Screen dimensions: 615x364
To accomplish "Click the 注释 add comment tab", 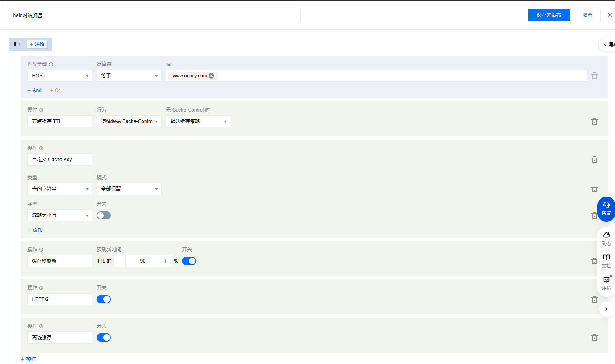I will [x=37, y=44].
